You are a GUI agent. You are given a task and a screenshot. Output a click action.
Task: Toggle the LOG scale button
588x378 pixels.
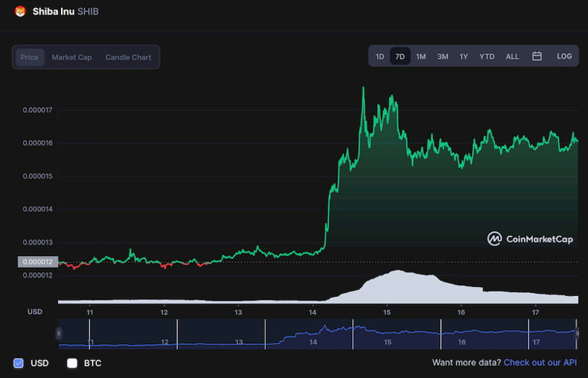point(564,56)
